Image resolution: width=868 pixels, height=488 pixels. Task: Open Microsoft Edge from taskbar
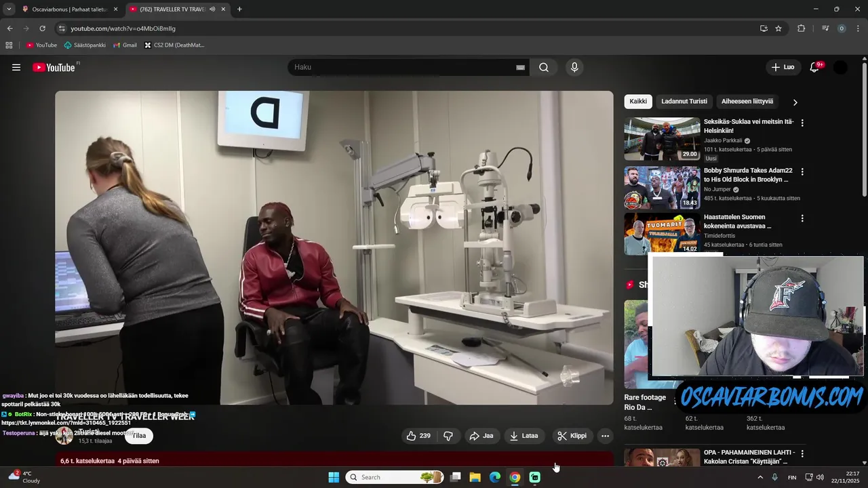coord(495,477)
